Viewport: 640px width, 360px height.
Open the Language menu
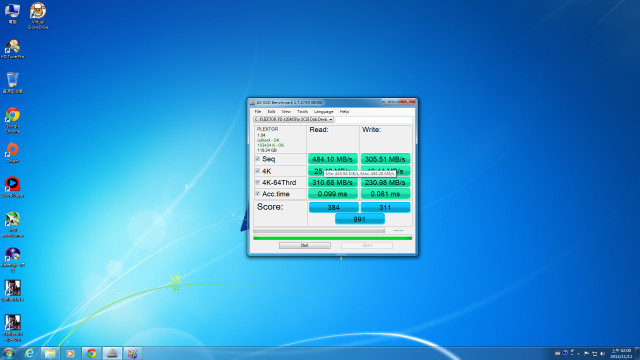pos(323,111)
